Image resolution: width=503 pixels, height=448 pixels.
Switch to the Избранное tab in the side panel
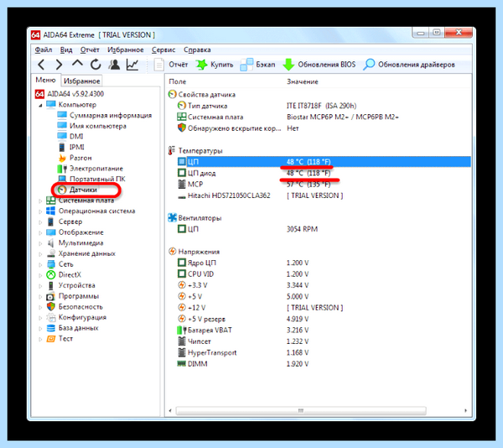coord(82,81)
